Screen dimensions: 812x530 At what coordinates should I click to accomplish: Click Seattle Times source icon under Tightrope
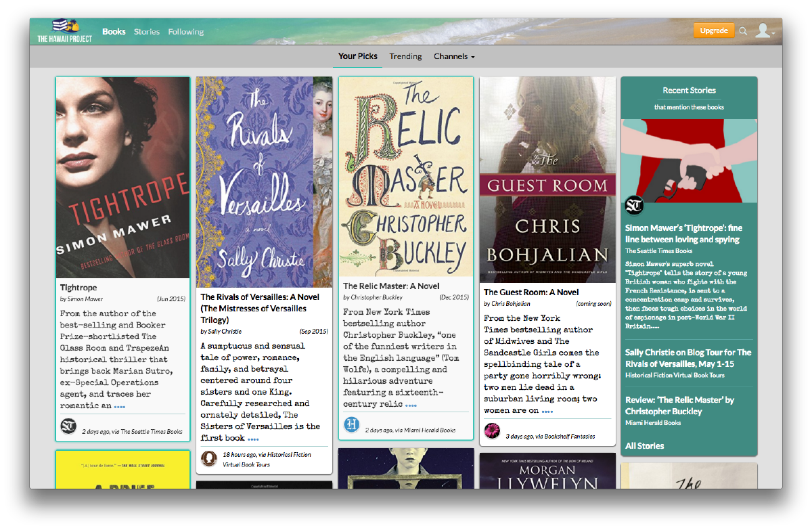coord(68,426)
